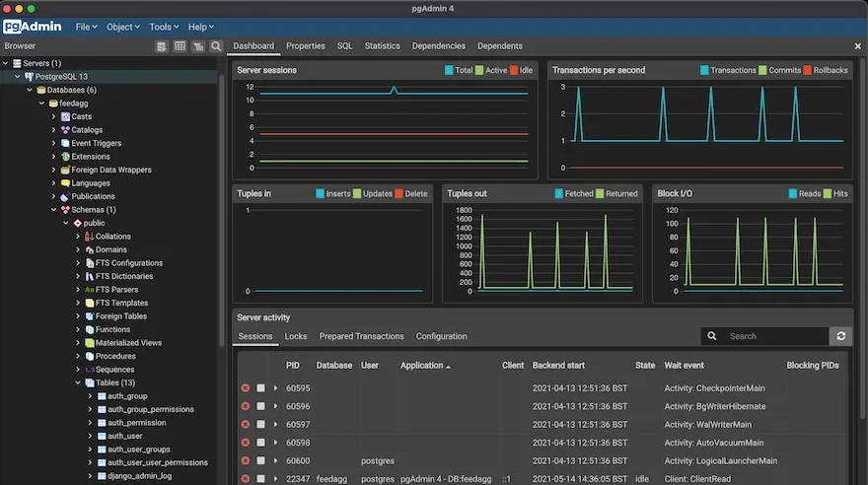The width and height of the screenshot is (868, 485).
Task: Click refresh button in Server activity
Action: (840, 336)
